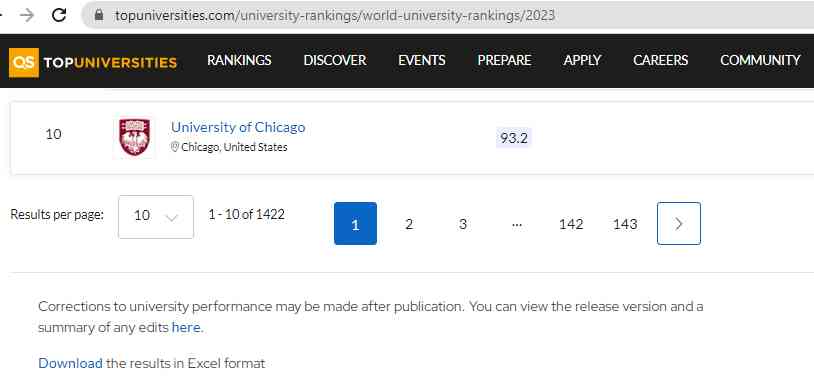Click the location pin beside Chicago, United States
Image resolution: width=814 pixels, height=380 pixels.
pyautogui.click(x=175, y=147)
